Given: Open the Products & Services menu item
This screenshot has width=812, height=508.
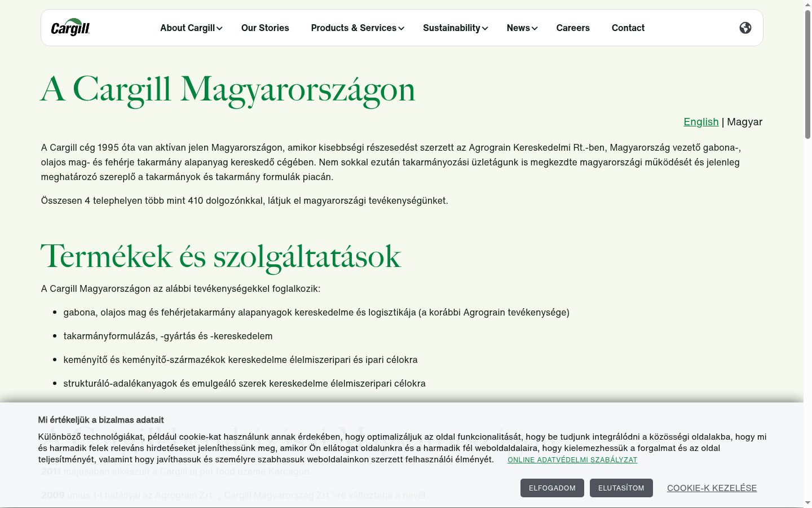Looking at the screenshot, I should point(354,28).
